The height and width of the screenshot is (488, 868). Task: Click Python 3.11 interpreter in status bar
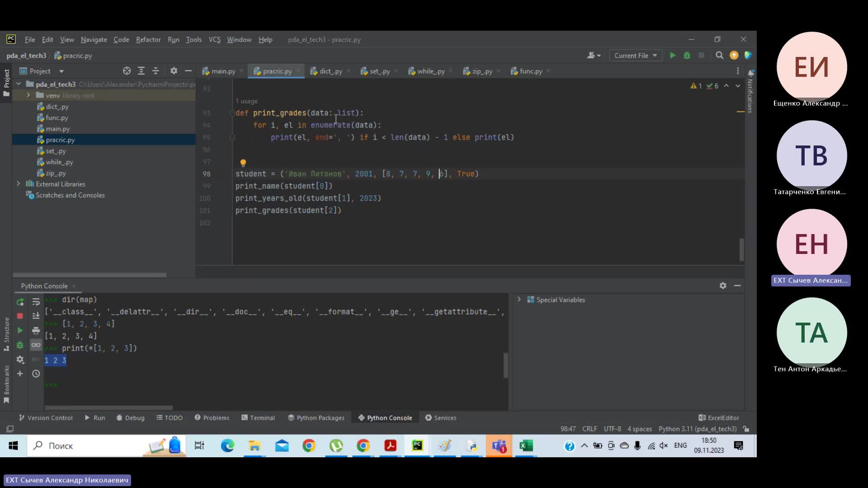(x=697, y=429)
